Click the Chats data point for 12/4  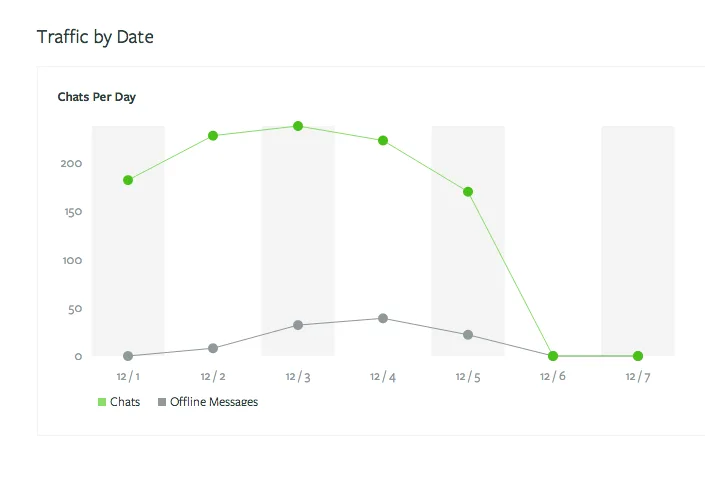[x=383, y=141]
